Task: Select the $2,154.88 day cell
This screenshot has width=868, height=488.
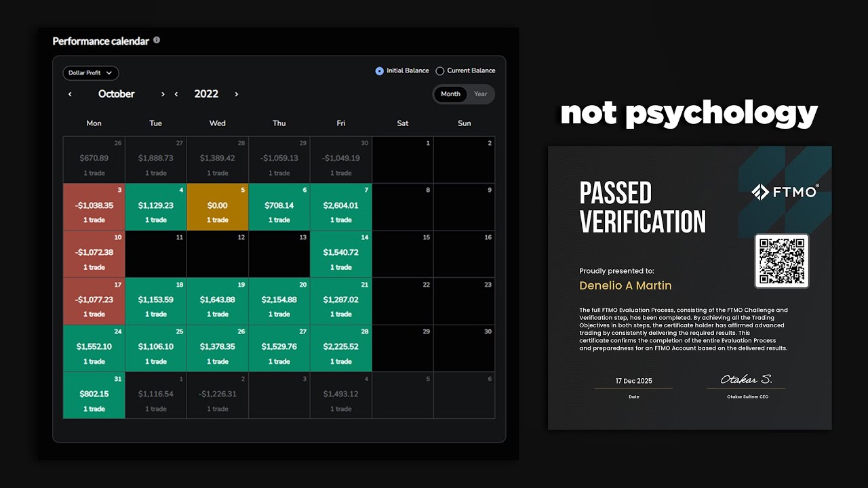Action: click(279, 301)
